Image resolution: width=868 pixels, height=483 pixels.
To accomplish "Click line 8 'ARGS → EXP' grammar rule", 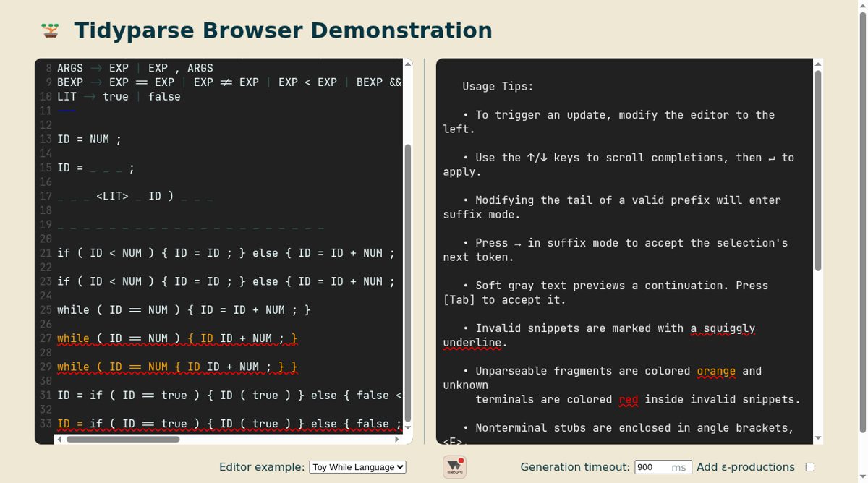I will tap(135, 68).
